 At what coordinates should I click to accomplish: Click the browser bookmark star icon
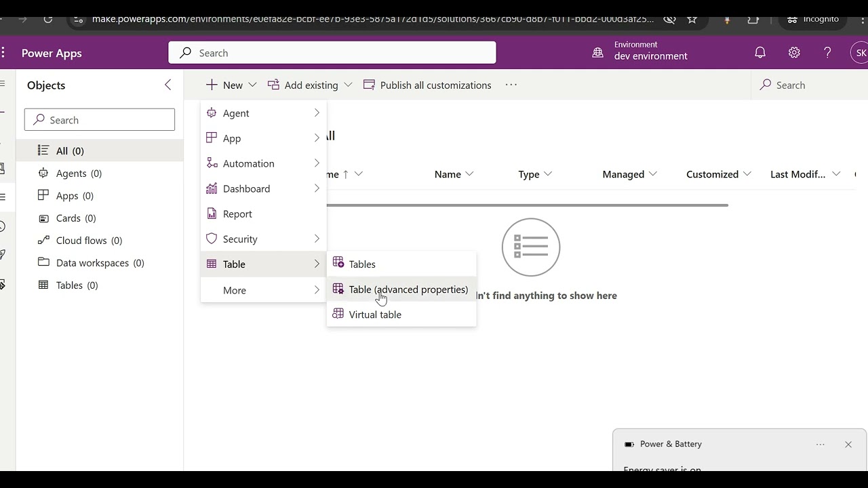click(x=692, y=19)
